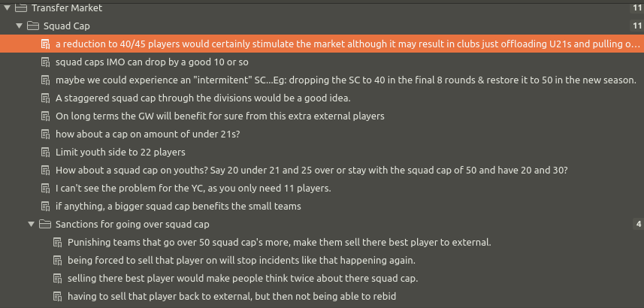Click document icon beside 'squad caps IMO' note
This screenshot has height=308, width=644.
46,62
